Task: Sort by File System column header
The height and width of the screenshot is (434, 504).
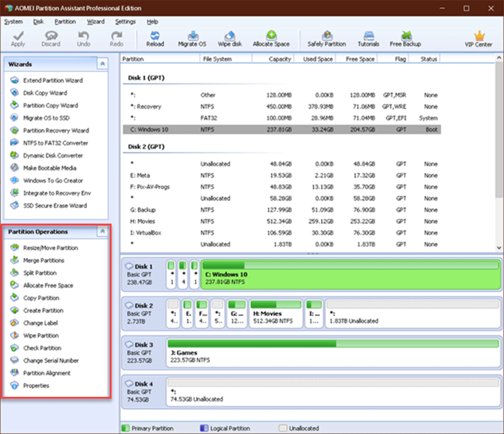Action: point(226,59)
